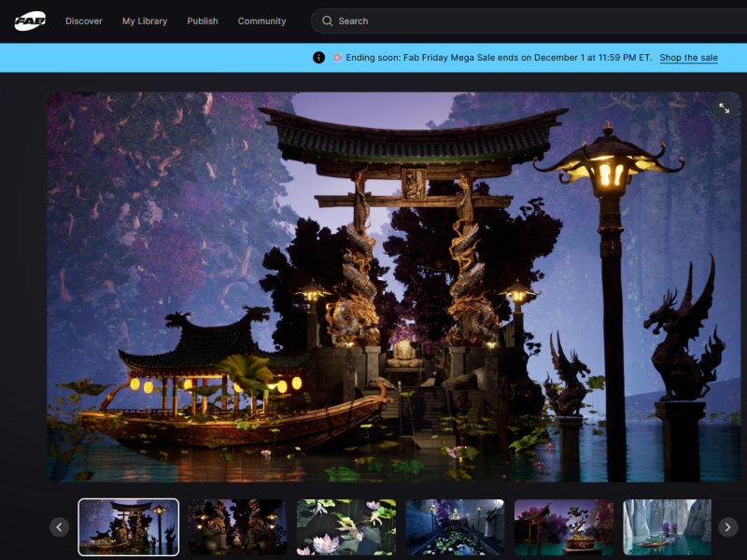Select the bonsai tree thumbnail
The image size is (747, 560).
[564, 527]
